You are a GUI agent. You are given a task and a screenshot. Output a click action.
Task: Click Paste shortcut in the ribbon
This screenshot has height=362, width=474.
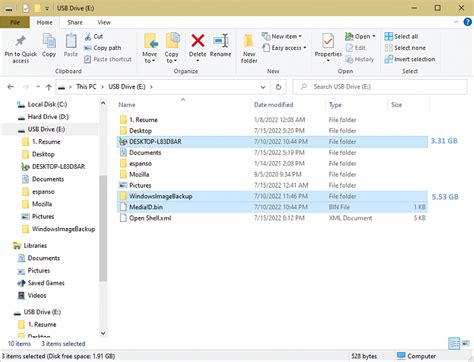tap(108, 59)
